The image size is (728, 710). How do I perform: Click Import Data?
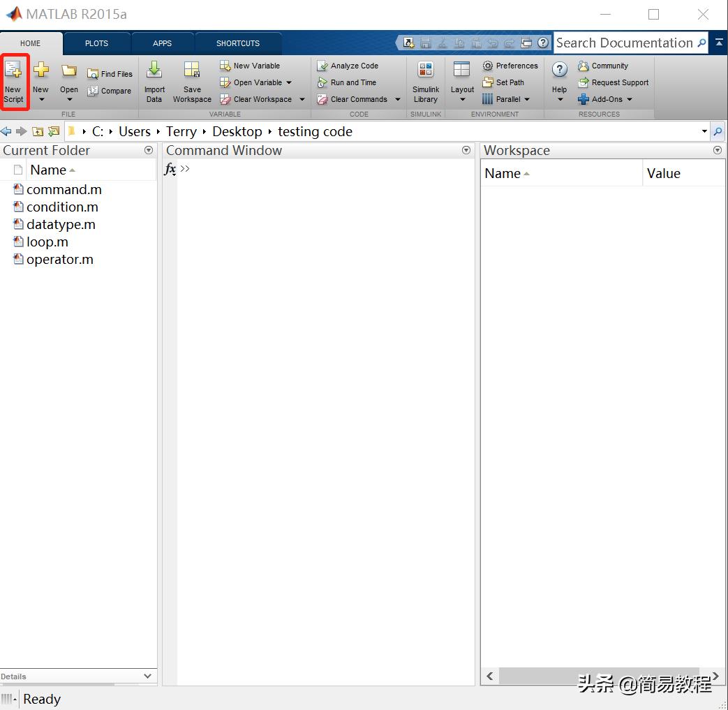(154, 82)
